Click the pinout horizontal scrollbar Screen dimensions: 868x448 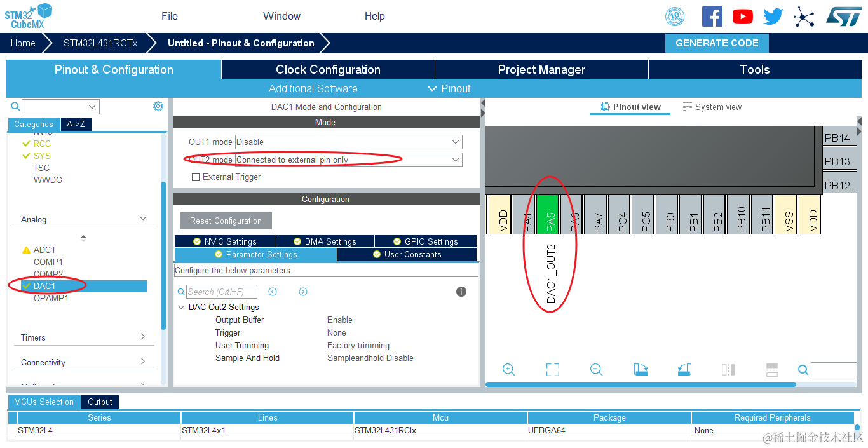click(x=641, y=384)
